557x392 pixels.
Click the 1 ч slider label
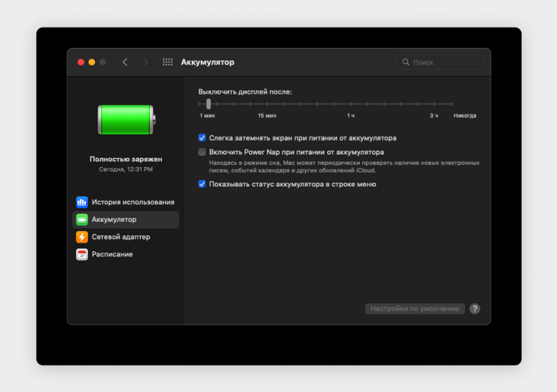(x=351, y=115)
